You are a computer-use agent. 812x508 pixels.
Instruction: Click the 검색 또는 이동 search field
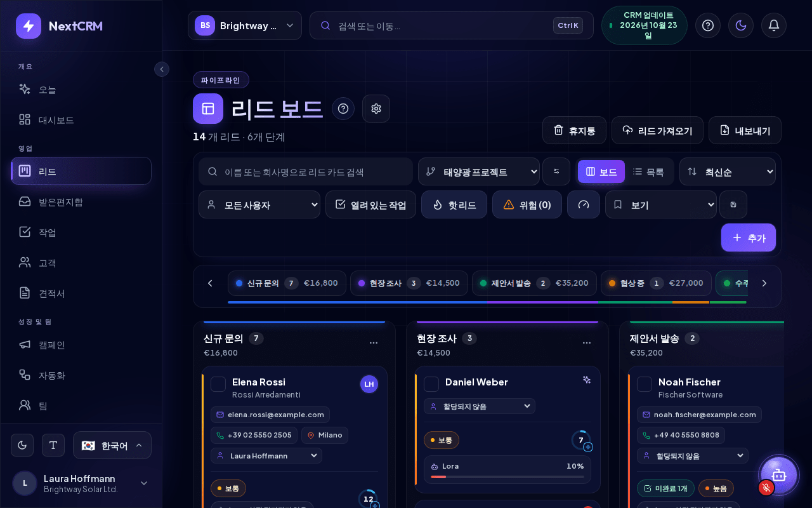coord(451,25)
